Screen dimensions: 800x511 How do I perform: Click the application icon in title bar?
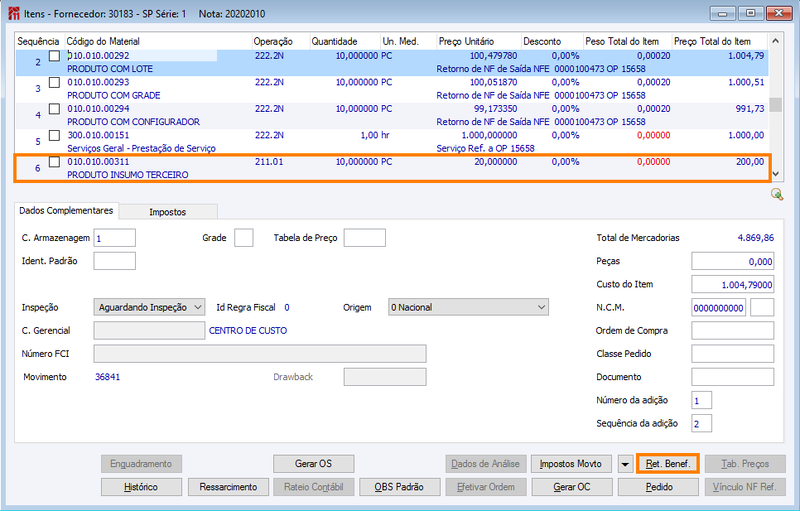coord(14,13)
